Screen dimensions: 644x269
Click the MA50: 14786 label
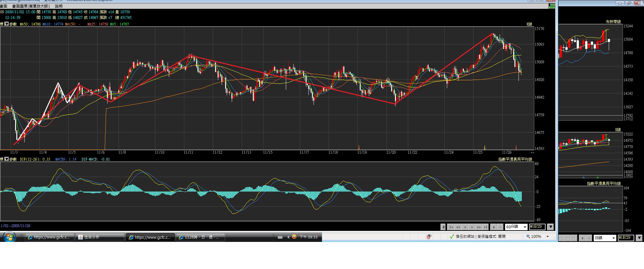coord(30,24)
